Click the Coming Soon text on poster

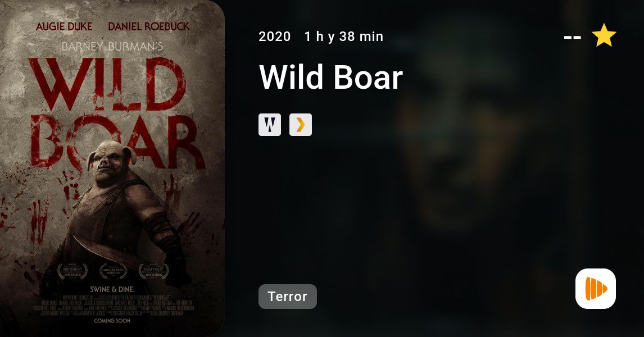[x=112, y=321]
